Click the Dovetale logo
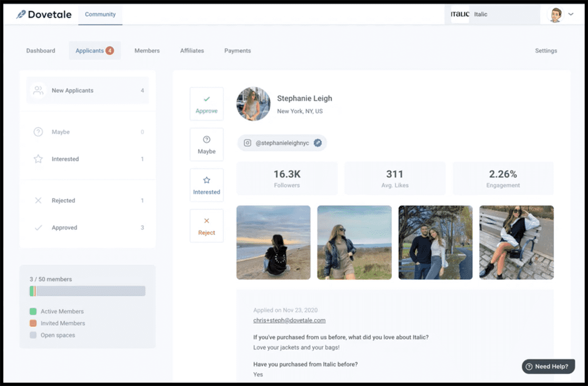This screenshot has width=588, height=386. (44, 14)
